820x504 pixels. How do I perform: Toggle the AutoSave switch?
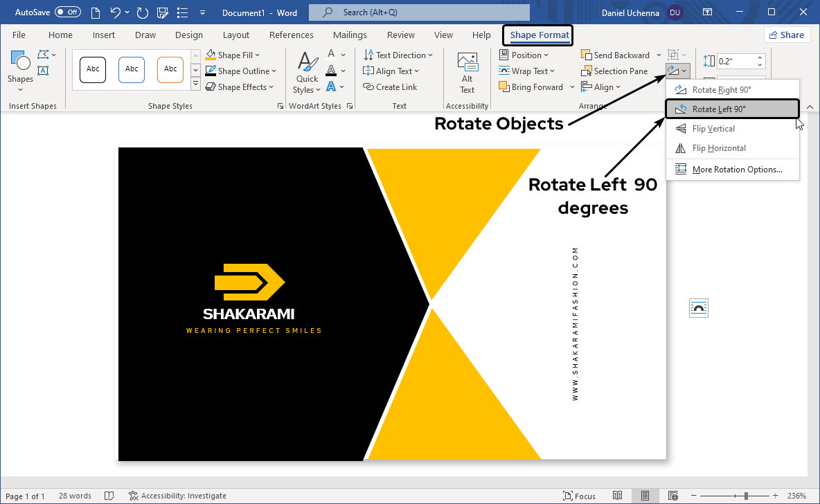pos(68,12)
